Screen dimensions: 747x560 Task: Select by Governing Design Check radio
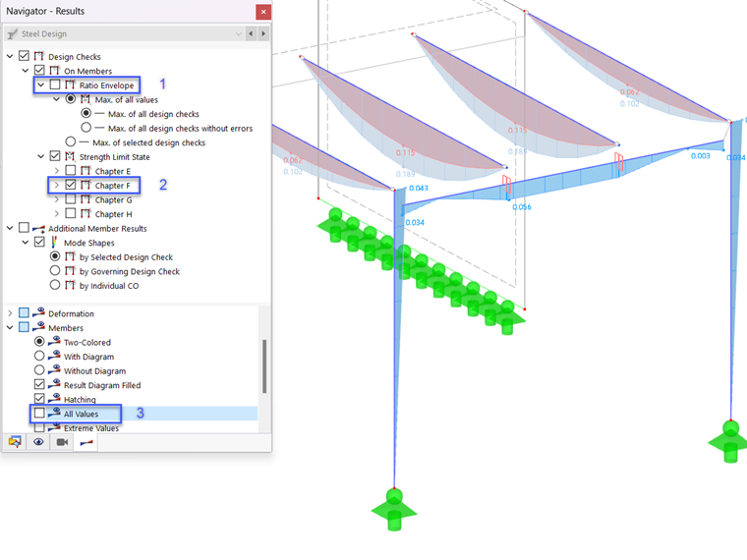55,271
